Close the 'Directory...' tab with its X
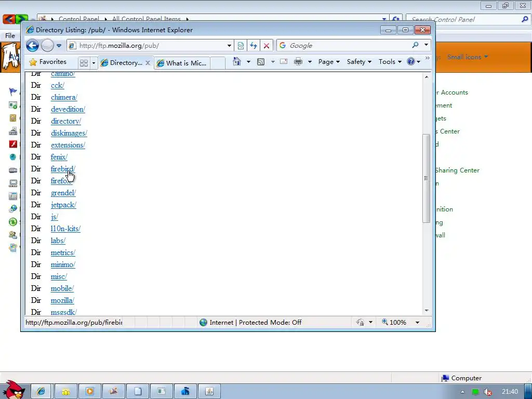The image size is (532, 399). pos(148,63)
